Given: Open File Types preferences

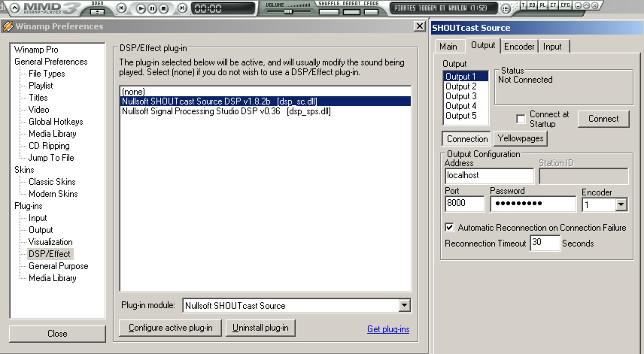Looking at the screenshot, I should coord(47,74).
